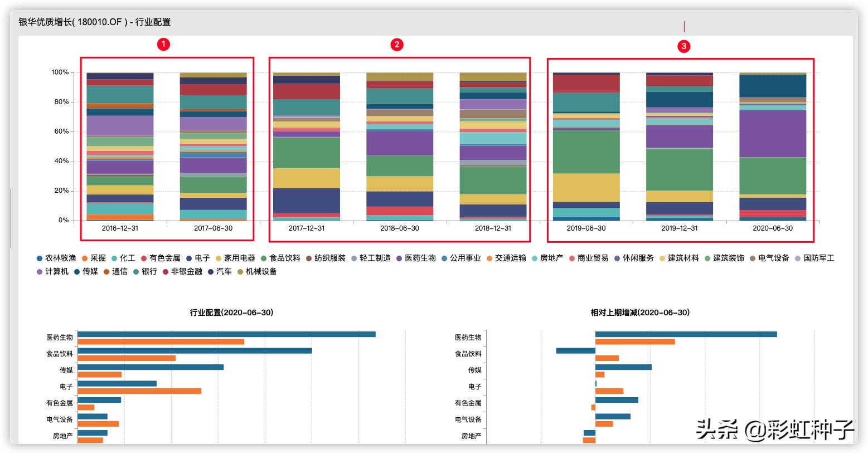Image resolution: width=868 pixels, height=454 pixels.
Task: Click the 行业配置(2020-06-30) chart title
Action: coord(232,313)
